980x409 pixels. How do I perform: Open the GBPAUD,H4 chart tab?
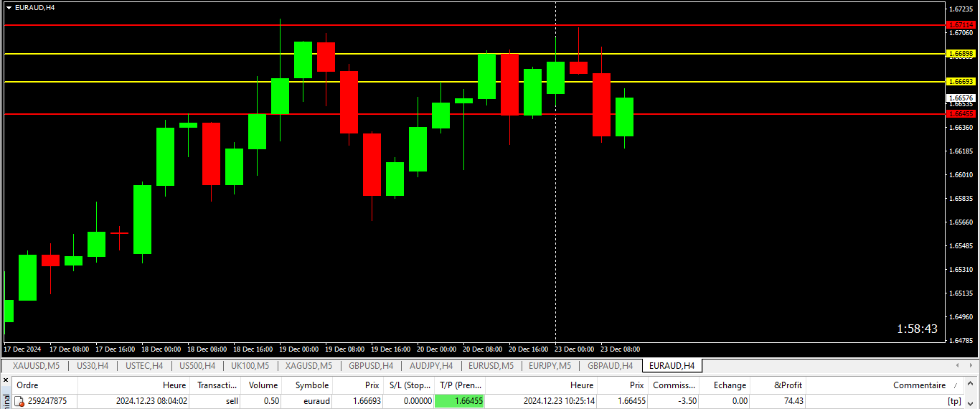coord(610,366)
